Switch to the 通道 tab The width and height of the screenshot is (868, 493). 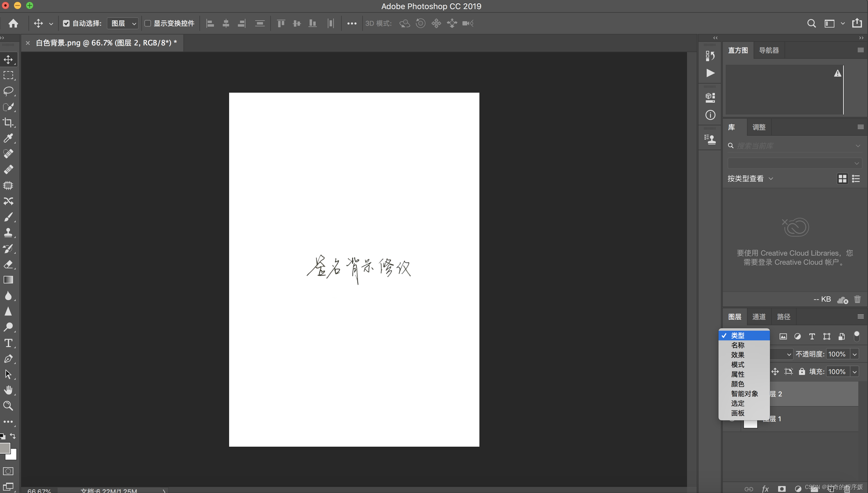pyautogui.click(x=759, y=316)
